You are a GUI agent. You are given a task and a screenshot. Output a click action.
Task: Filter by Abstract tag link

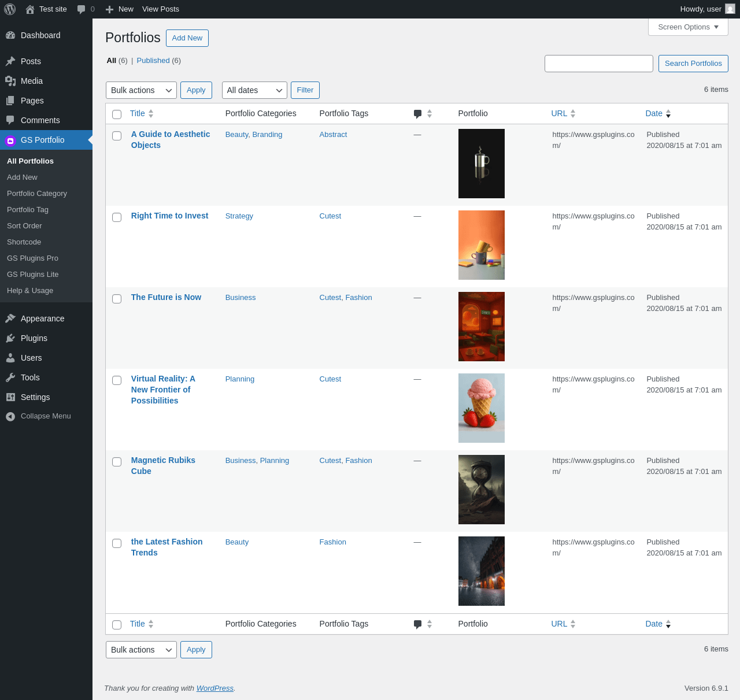(333, 135)
